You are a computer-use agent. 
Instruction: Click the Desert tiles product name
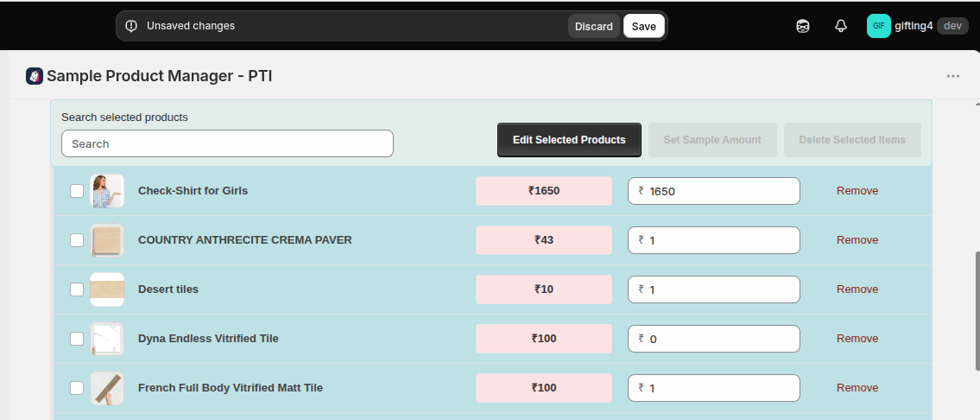(168, 290)
